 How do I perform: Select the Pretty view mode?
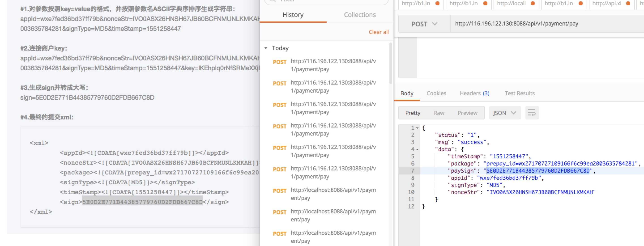413,113
